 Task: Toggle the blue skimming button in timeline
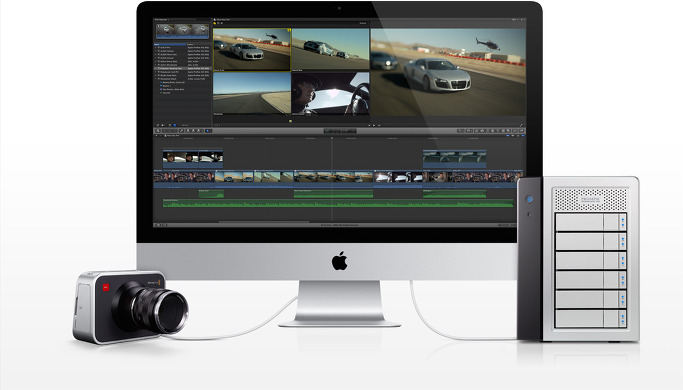(507, 136)
